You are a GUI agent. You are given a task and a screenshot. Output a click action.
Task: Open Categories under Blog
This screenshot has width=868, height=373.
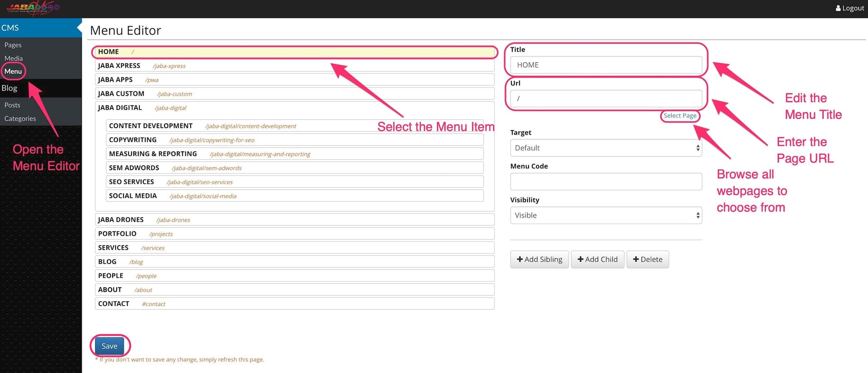click(20, 118)
